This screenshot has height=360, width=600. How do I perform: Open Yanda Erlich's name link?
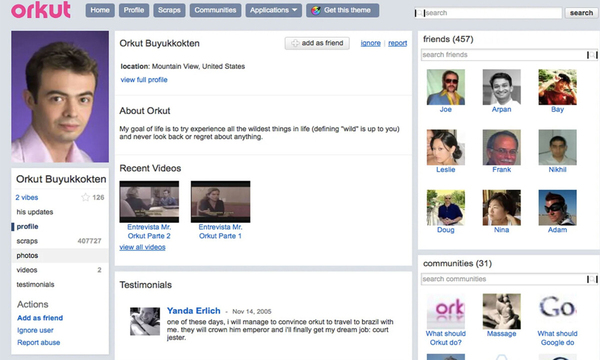[x=194, y=311]
